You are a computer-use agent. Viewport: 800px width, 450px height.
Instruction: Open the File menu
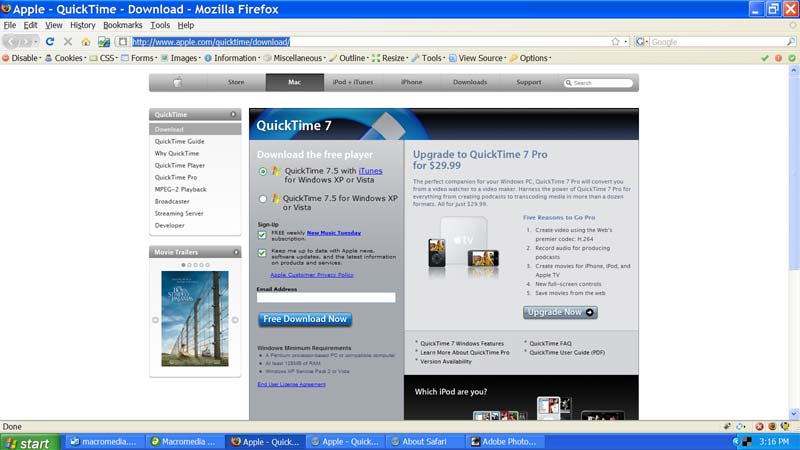(10, 25)
